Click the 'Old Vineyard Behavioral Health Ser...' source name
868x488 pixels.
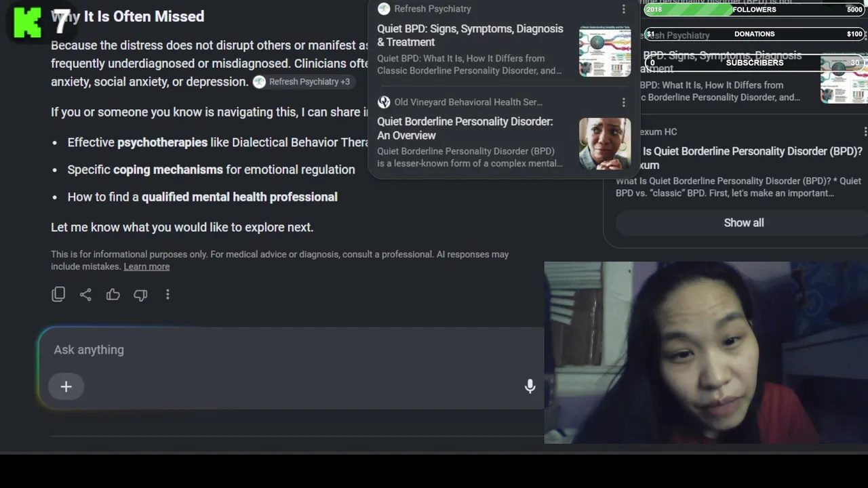point(469,102)
